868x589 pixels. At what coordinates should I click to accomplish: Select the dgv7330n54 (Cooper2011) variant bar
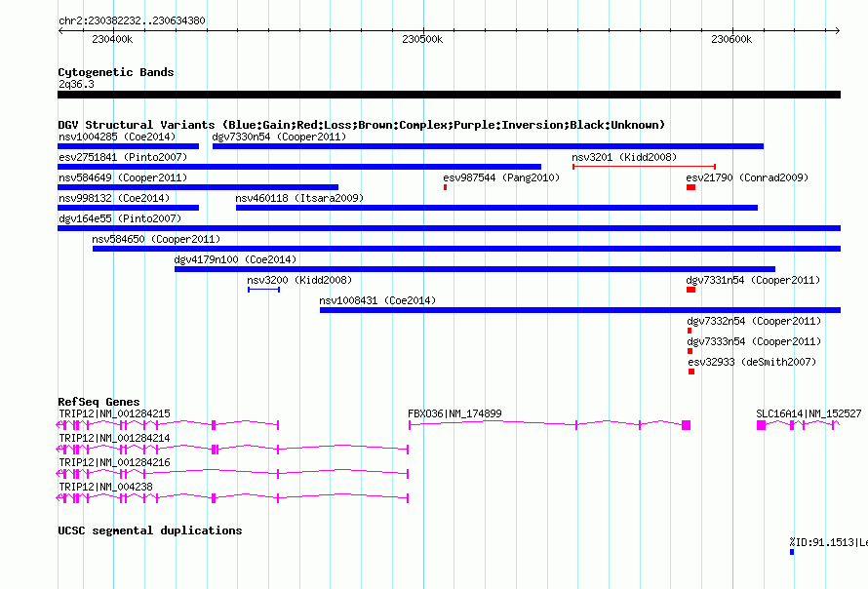coord(488,146)
